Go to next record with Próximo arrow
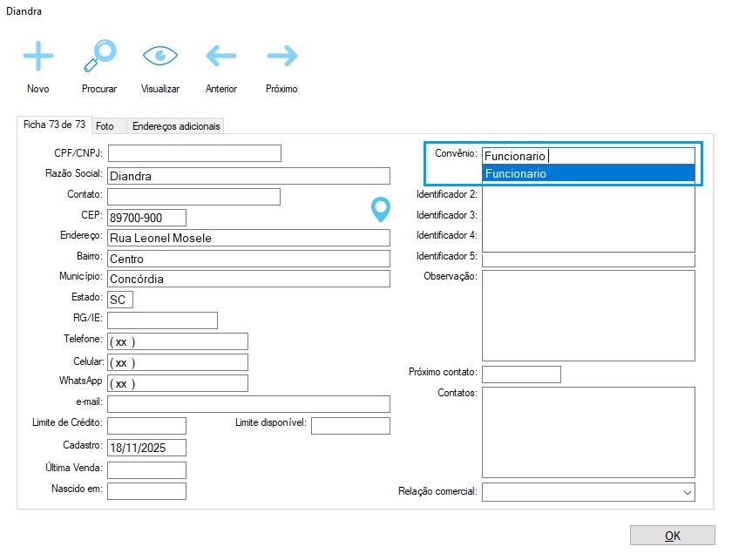 click(281, 57)
